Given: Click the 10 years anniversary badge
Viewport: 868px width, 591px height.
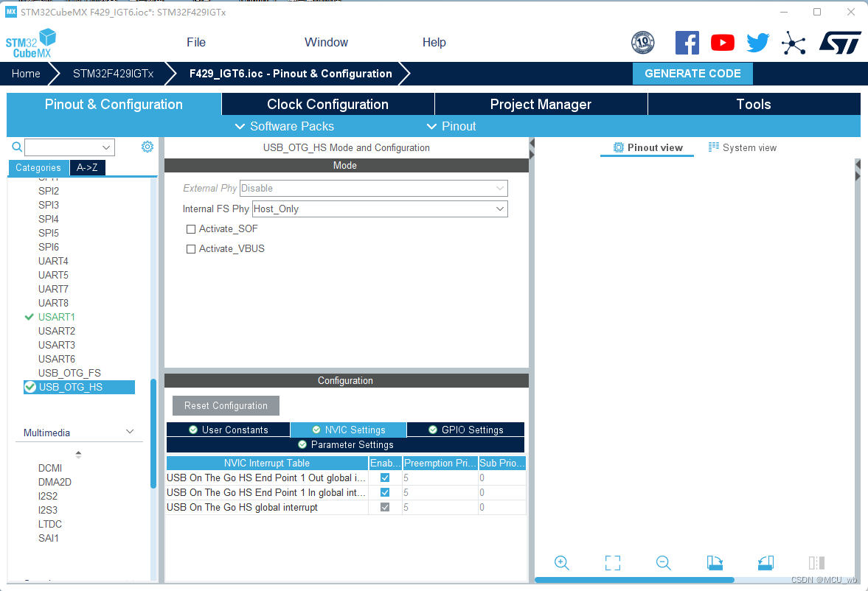Looking at the screenshot, I should pyautogui.click(x=642, y=43).
